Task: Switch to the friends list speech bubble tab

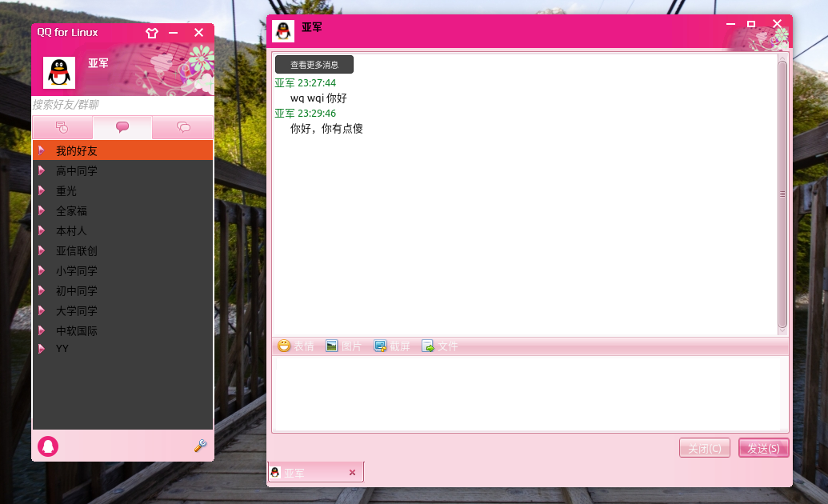Action: pyautogui.click(x=122, y=127)
